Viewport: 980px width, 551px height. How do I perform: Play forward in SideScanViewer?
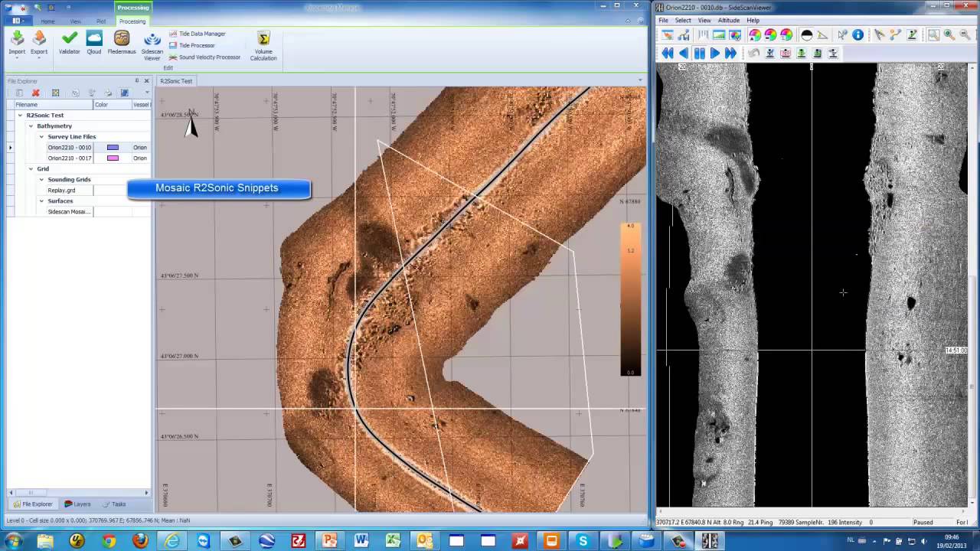pyautogui.click(x=715, y=53)
